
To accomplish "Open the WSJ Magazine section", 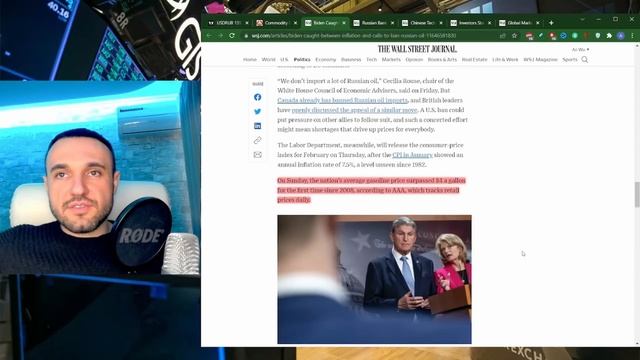I will point(540,60).
